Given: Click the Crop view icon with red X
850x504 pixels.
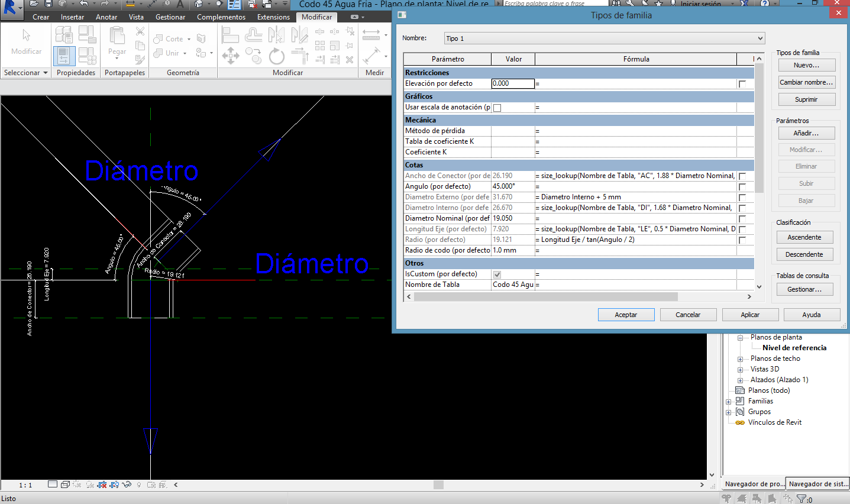Looking at the screenshot, I should click(102, 484).
